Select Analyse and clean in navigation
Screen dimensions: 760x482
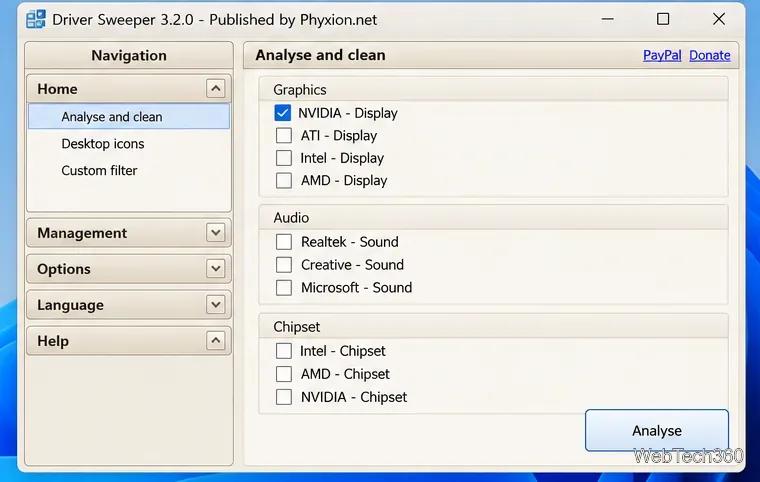coord(129,117)
